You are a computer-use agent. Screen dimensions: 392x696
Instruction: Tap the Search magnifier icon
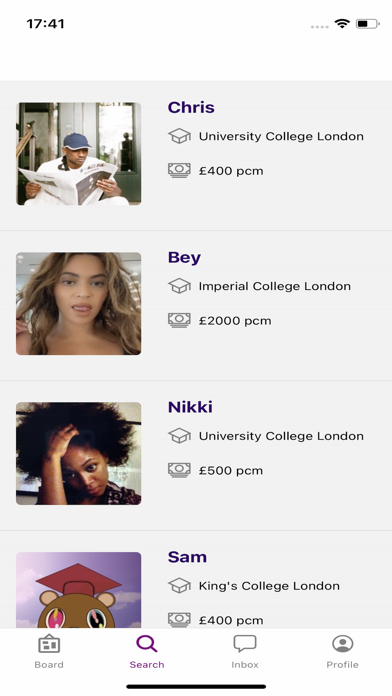click(147, 644)
